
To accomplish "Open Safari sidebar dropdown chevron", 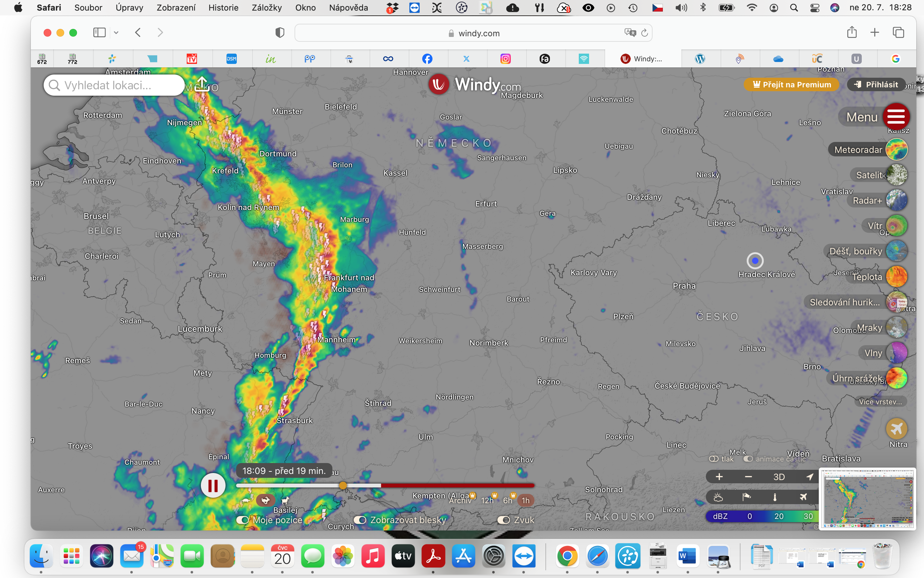I will pos(116,33).
